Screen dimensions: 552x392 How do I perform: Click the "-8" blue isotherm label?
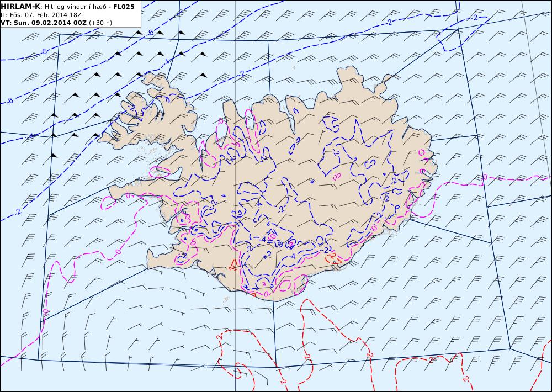click(x=43, y=52)
